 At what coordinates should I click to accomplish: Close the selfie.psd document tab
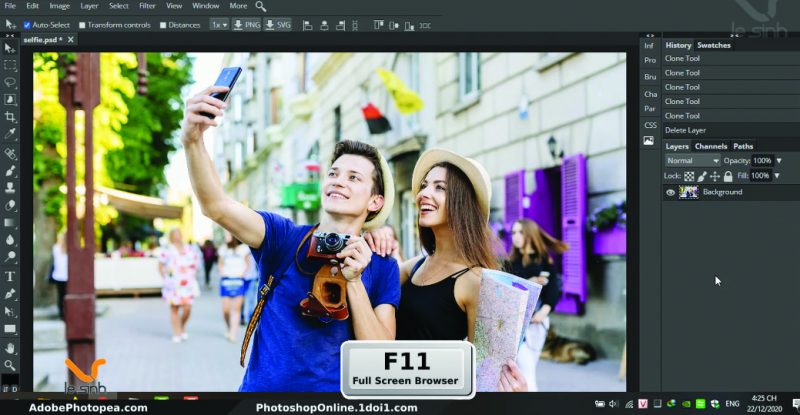pos(70,39)
